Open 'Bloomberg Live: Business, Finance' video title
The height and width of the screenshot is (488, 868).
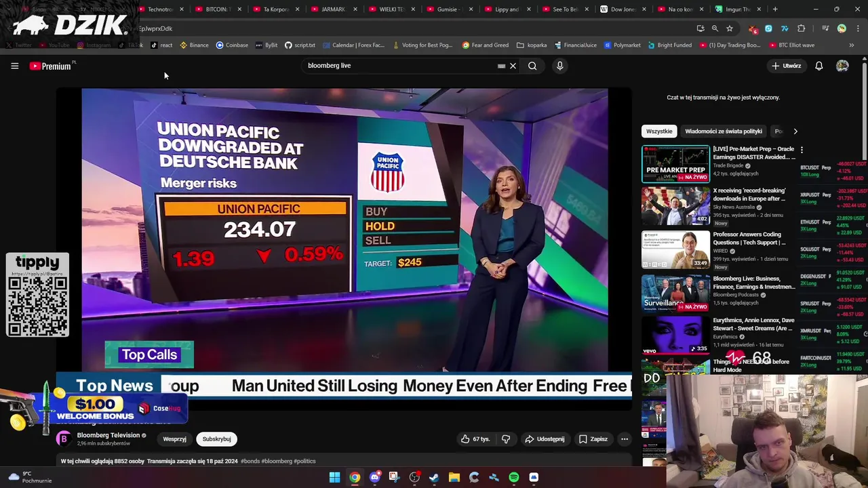pos(754,282)
